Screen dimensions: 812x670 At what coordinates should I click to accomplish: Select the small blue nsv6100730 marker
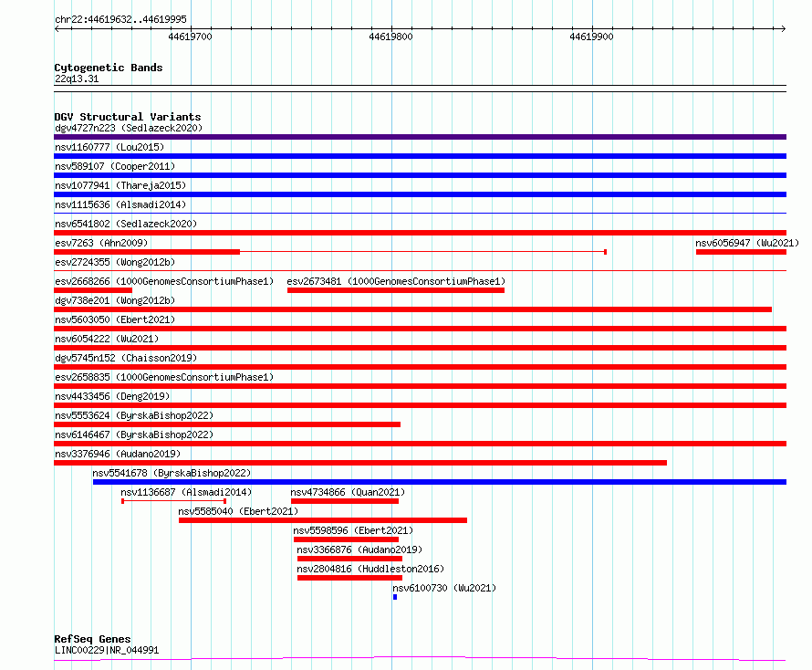395,597
